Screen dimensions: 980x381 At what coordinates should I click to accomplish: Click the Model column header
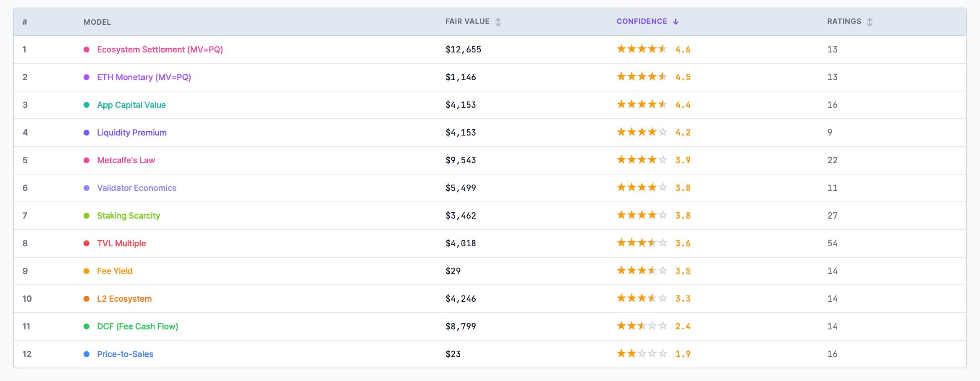[97, 22]
